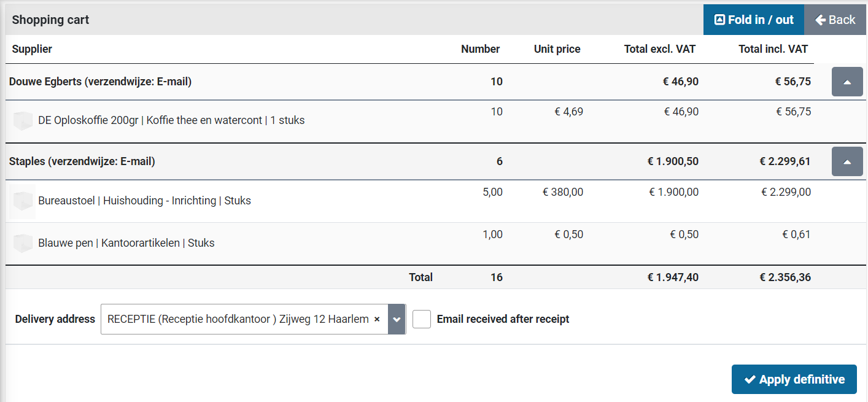
Task: Click the Bureaustoel product image icon
Action: [x=23, y=201]
